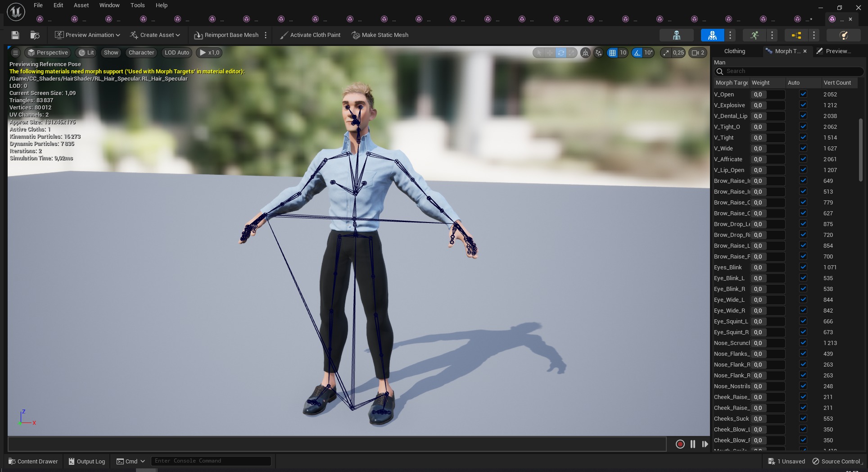Screen dimensions: 868x472
Task: Open the LOD Auto dropdown
Action: 177,53
